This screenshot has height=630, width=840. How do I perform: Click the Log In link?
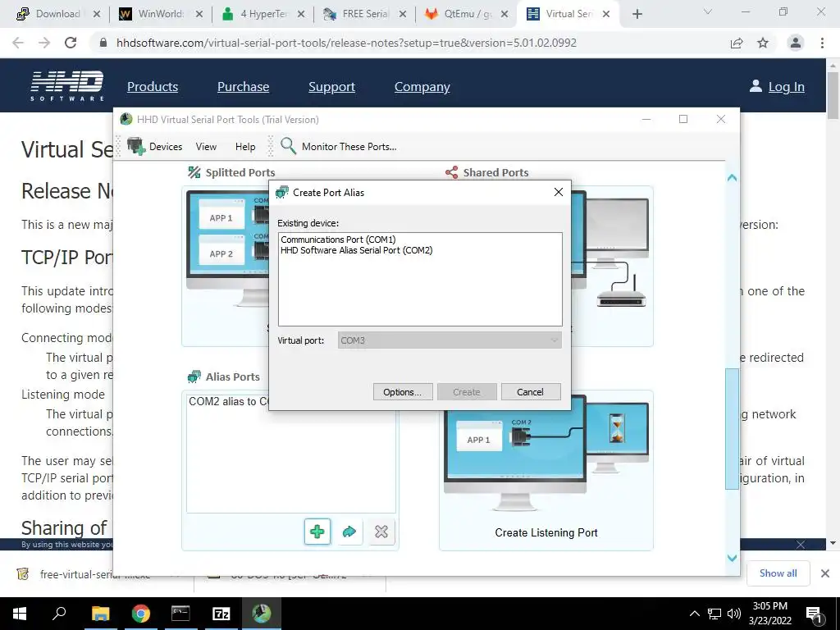786,86
